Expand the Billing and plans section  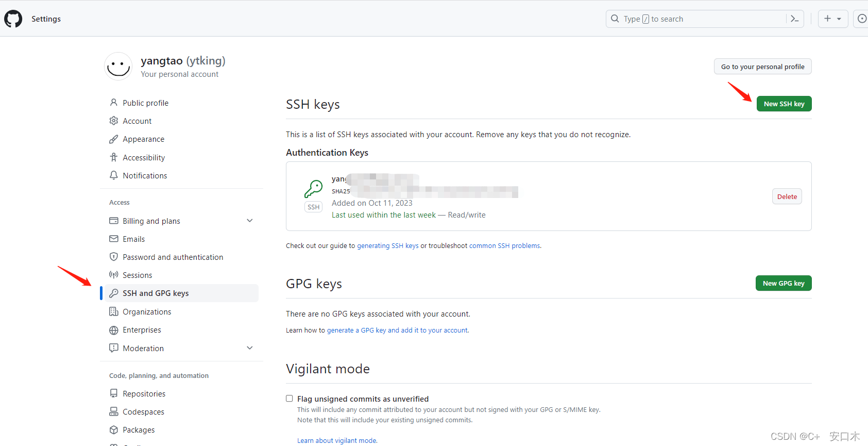(250, 221)
